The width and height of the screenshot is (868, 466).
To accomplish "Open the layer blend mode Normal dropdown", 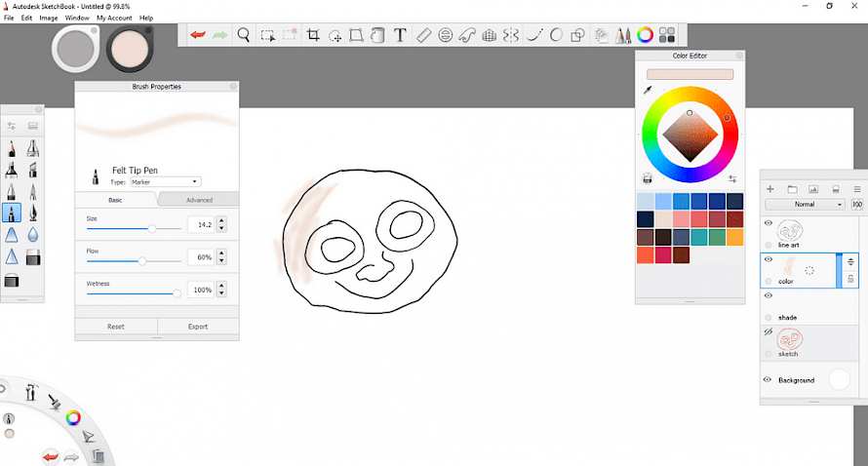I will (x=805, y=204).
